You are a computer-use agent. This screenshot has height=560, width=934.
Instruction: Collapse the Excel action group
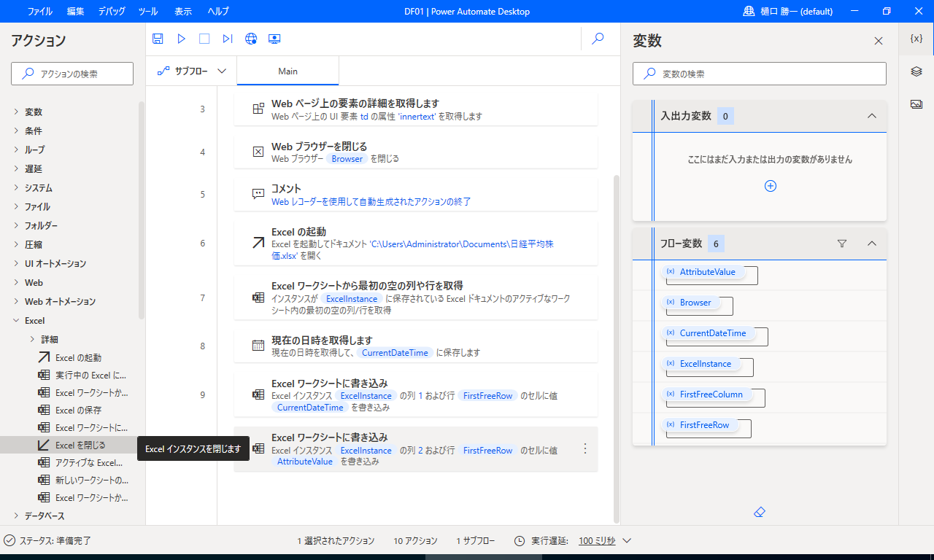click(x=16, y=321)
